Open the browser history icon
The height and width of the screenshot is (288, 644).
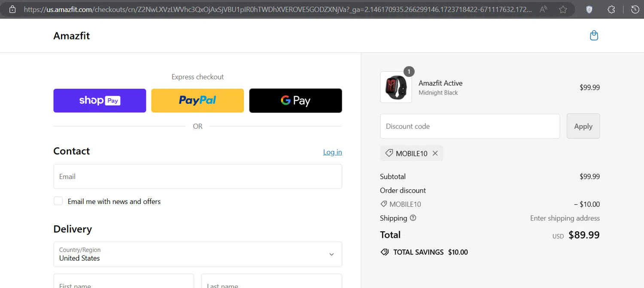(635, 9)
